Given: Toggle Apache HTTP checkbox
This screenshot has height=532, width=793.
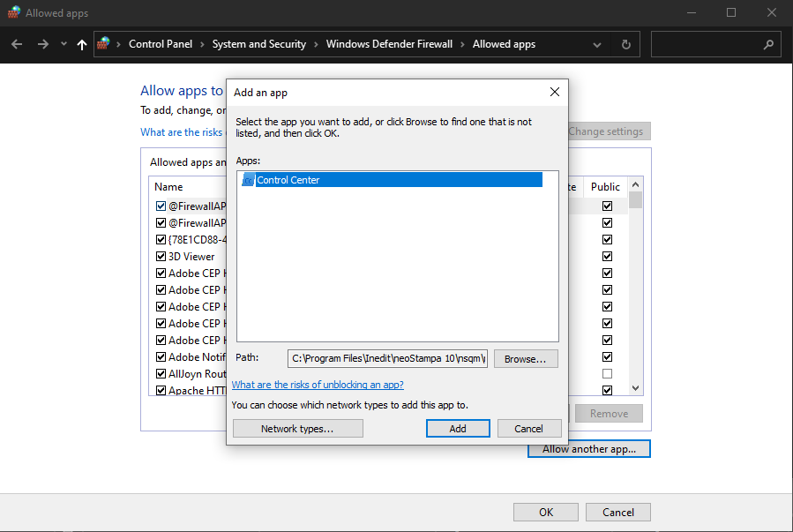Looking at the screenshot, I should (161, 391).
